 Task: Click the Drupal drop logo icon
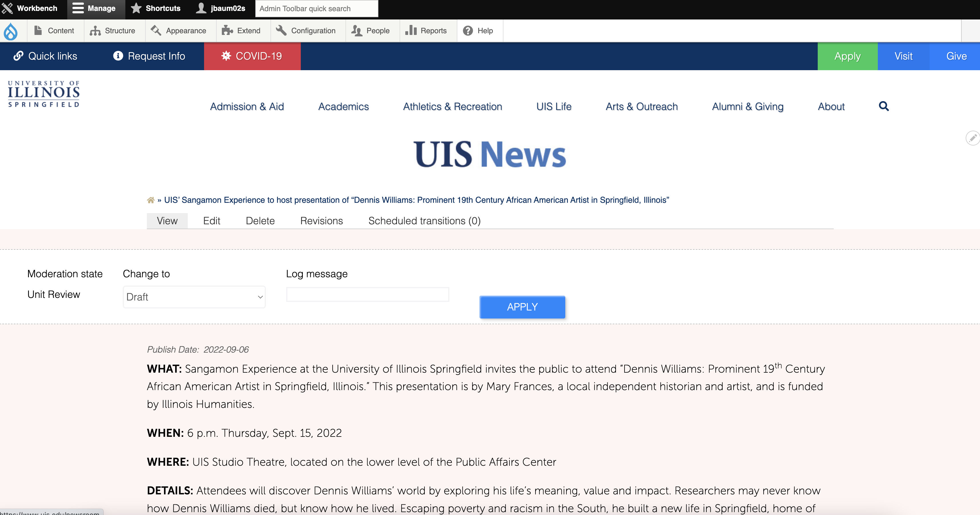pyautogui.click(x=11, y=31)
